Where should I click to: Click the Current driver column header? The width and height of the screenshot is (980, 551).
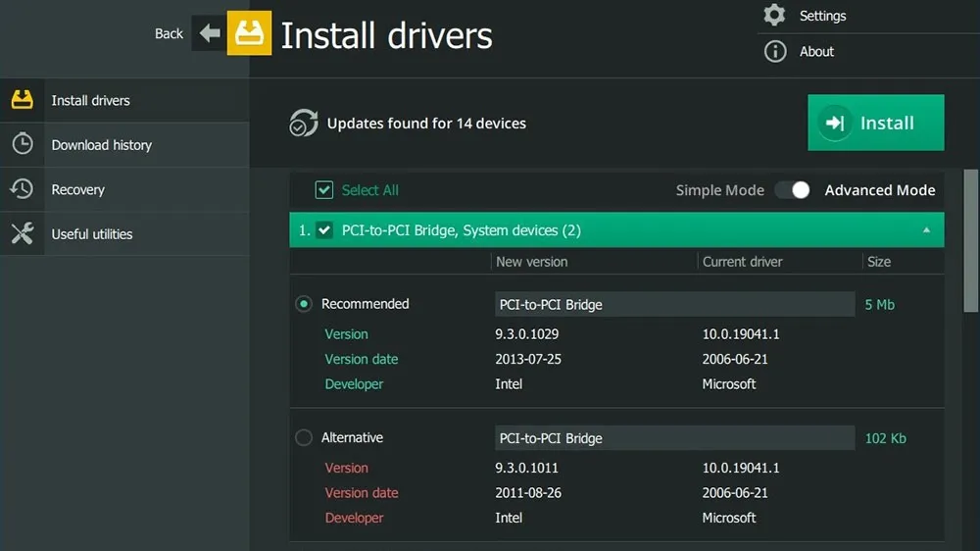pos(743,262)
